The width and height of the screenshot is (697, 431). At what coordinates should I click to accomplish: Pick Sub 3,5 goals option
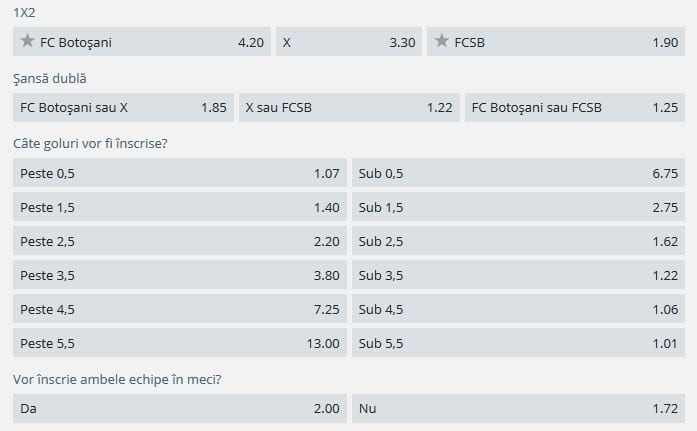519,275
